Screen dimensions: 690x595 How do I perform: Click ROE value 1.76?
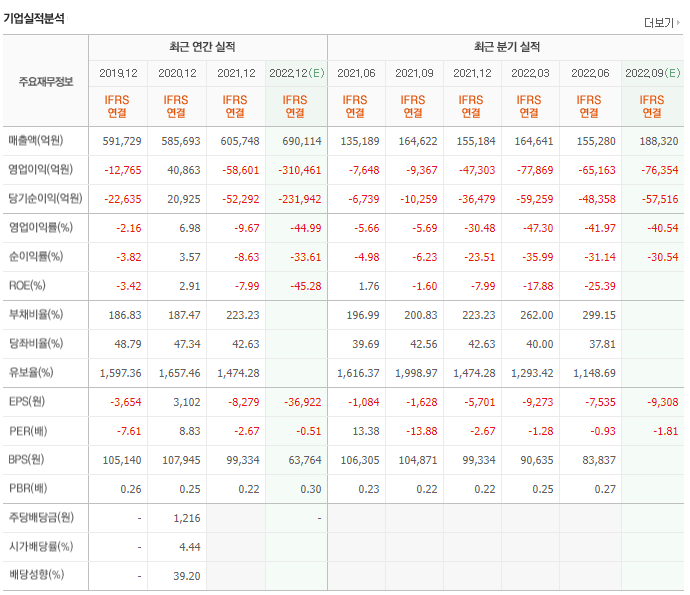click(x=369, y=286)
